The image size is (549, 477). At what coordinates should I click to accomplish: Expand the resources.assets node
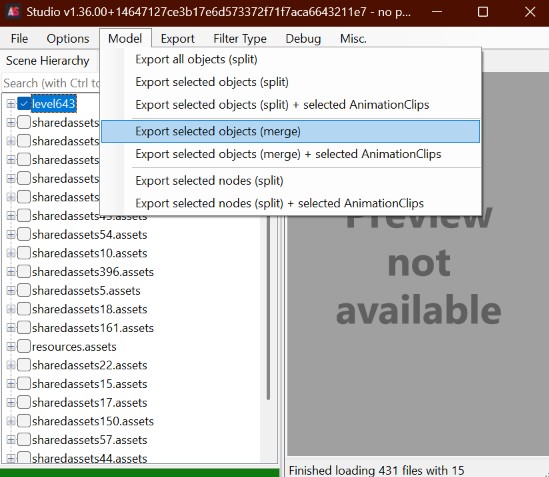pos(11,346)
